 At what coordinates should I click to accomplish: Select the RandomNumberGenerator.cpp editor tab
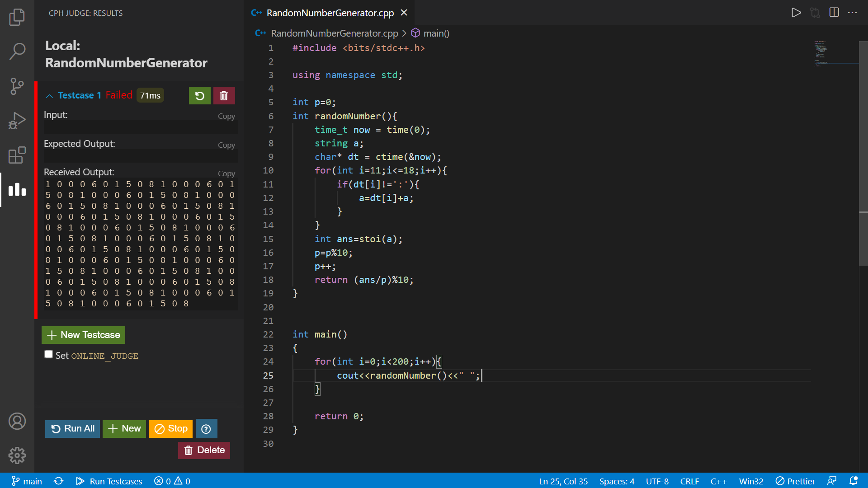pyautogui.click(x=330, y=13)
